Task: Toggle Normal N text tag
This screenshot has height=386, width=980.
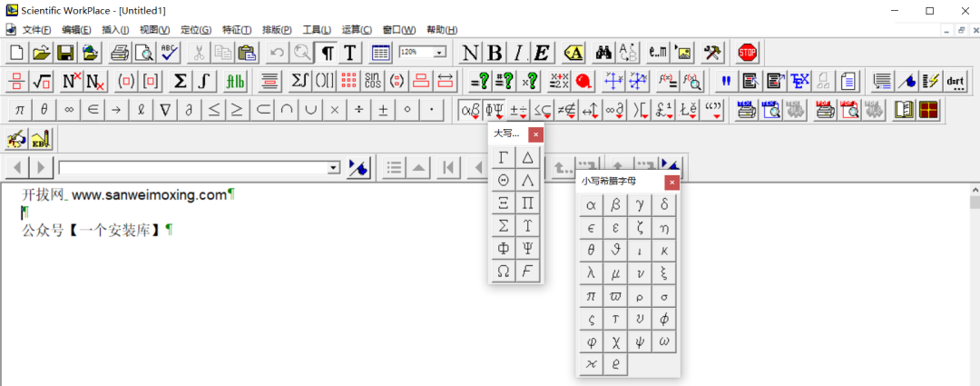Action: 471,53
